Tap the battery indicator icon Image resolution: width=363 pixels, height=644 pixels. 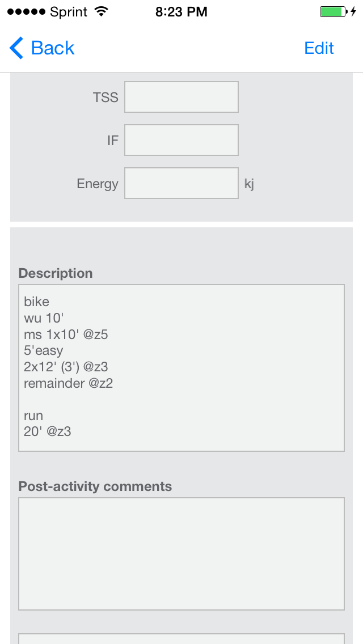333,12
